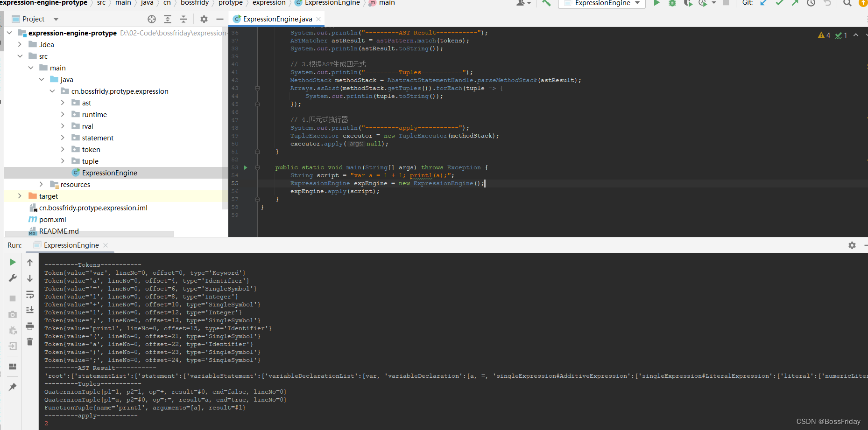Screen dimensions: 868x430
Task: Click the wrench modify run configuration icon
Action: [13, 278]
